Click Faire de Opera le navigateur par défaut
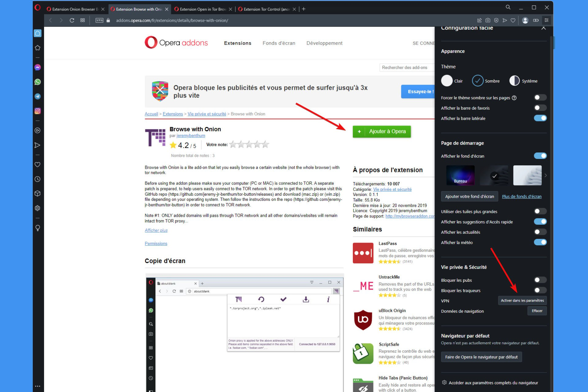Screen dimensions: 588x392 coord(481,356)
